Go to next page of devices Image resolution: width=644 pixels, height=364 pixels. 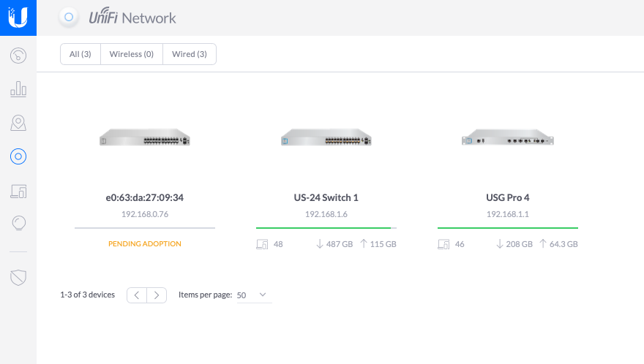tap(157, 295)
